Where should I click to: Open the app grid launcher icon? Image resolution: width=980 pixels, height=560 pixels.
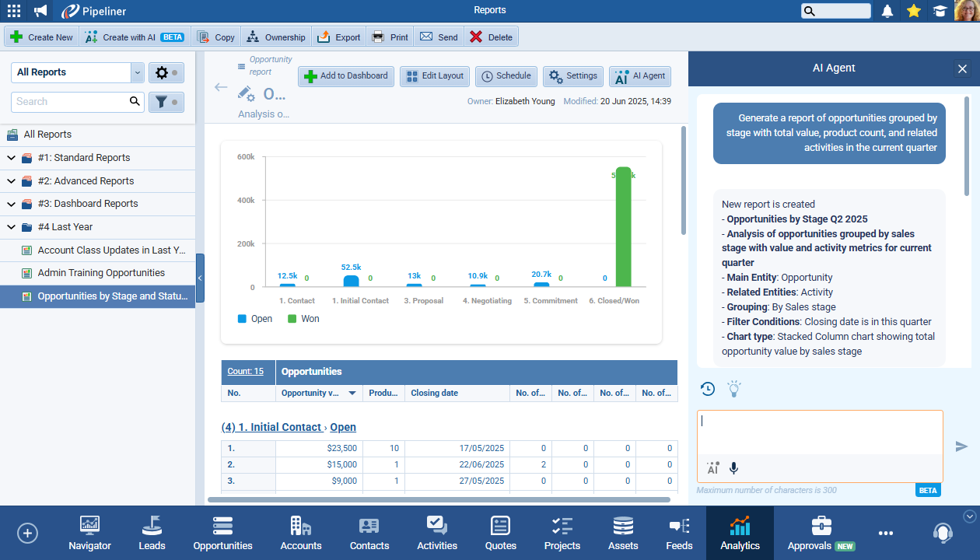(14, 11)
